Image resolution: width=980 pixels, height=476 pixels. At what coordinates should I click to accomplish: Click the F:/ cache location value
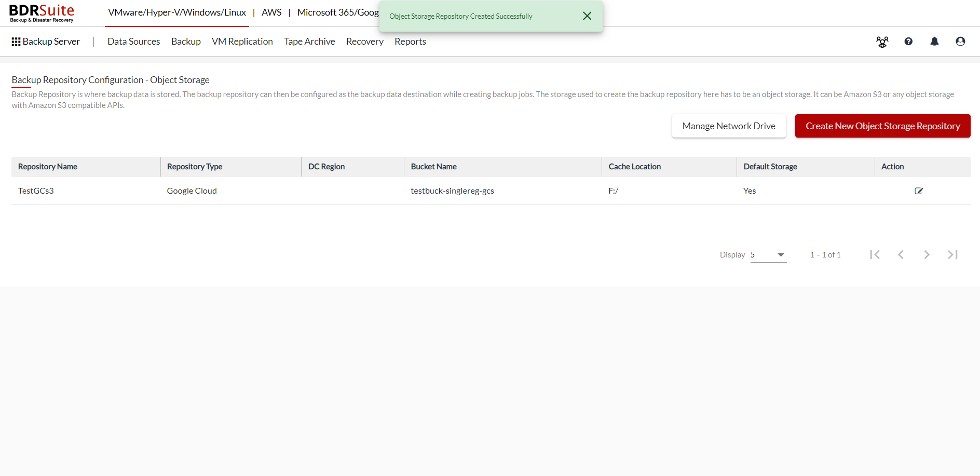614,191
